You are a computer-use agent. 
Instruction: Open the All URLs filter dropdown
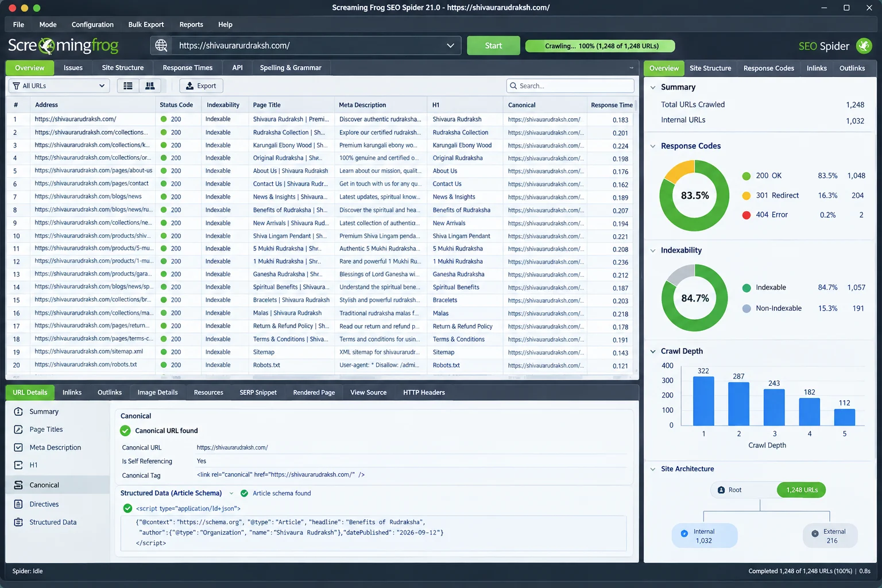point(59,86)
